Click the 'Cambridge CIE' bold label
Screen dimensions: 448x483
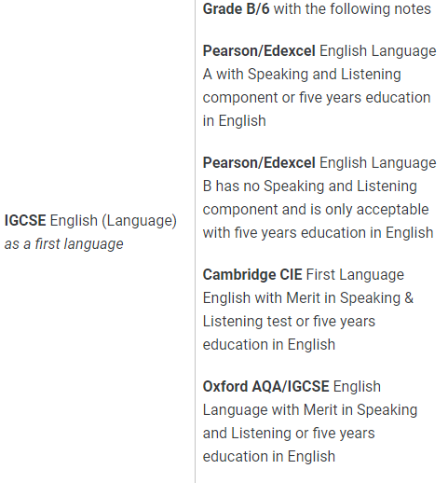pyautogui.click(x=252, y=275)
